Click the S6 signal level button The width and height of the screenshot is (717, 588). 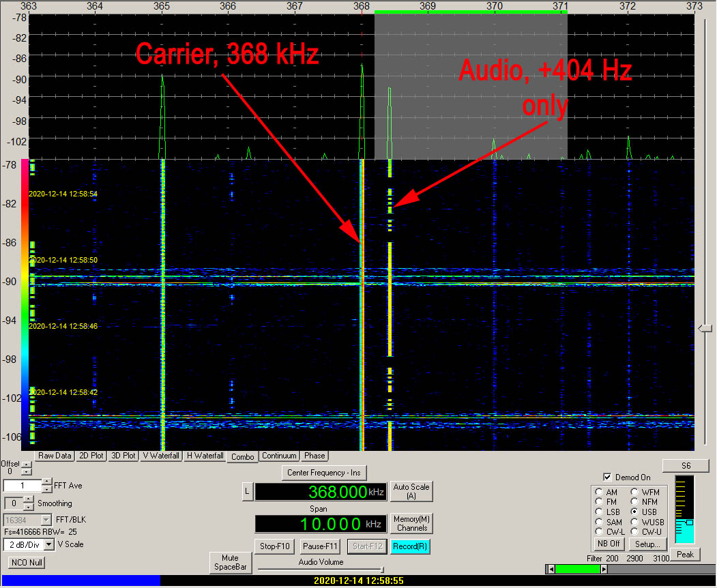pyautogui.click(x=686, y=465)
